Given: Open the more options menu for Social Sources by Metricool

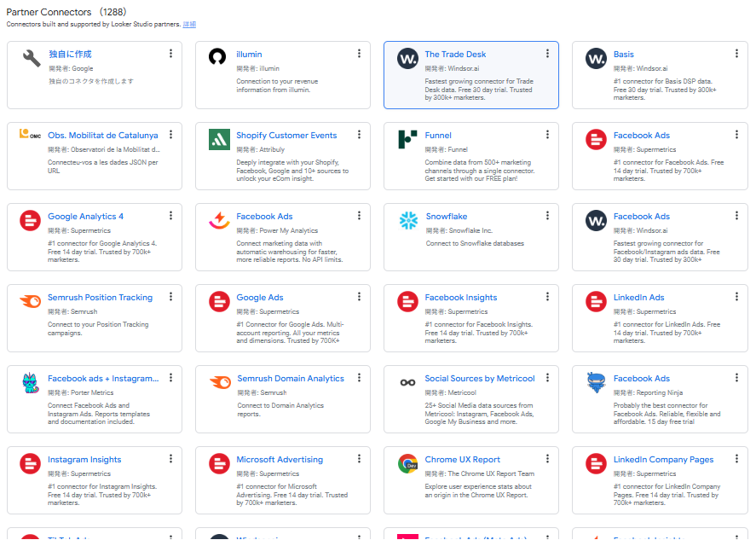Looking at the screenshot, I should click(x=547, y=378).
